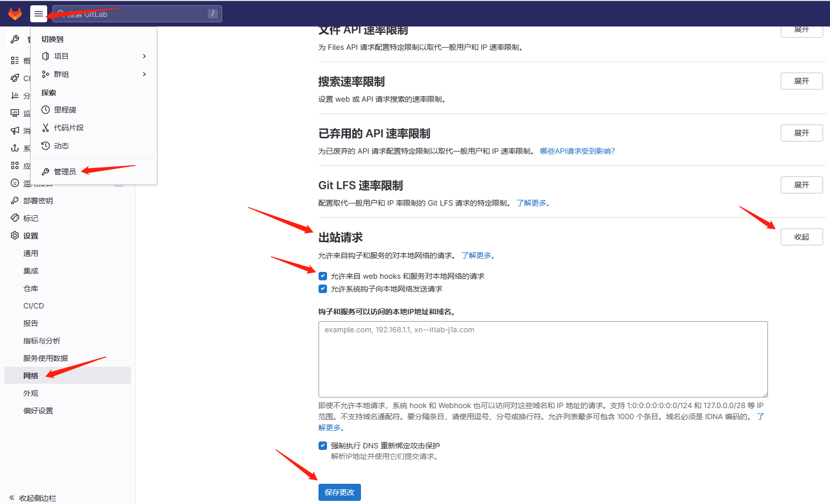Click the local IP allowlist text area
This screenshot has height=504, width=830.
point(543,359)
